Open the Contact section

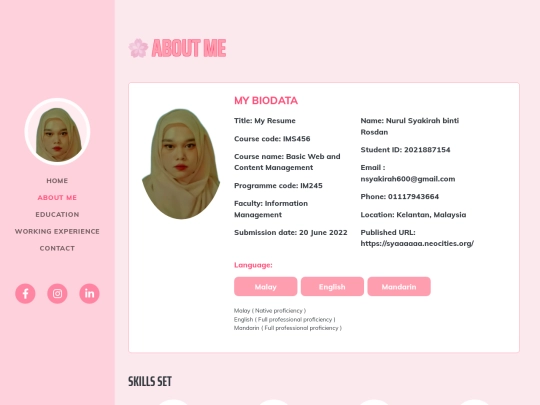tap(57, 248)
